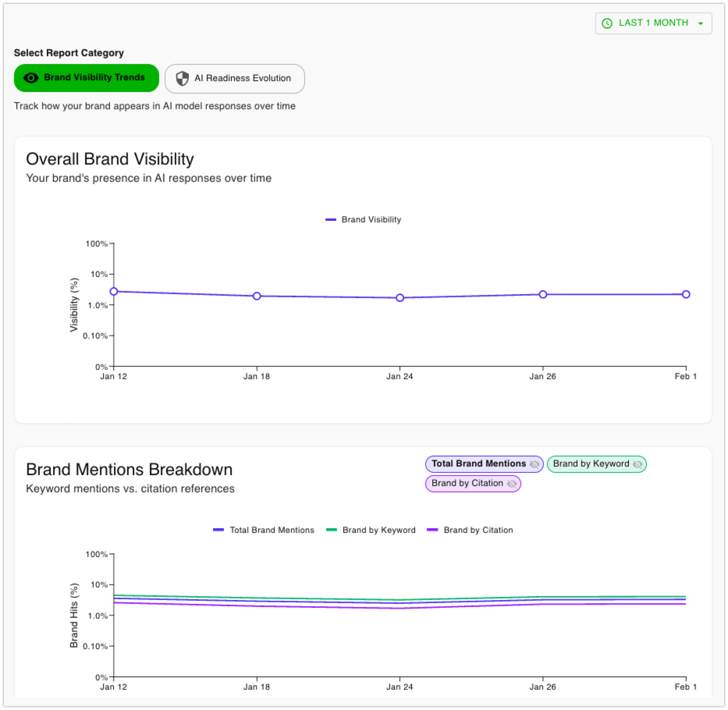
Task: Switch to AI Readiness Evolution report tab
Action: (x=234, y=78)
